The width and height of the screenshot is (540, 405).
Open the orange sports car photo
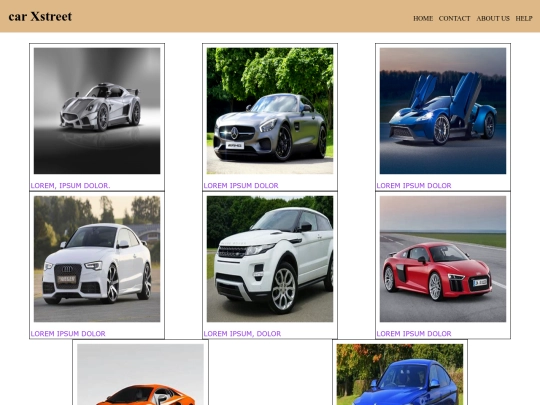tap(140, 374)
